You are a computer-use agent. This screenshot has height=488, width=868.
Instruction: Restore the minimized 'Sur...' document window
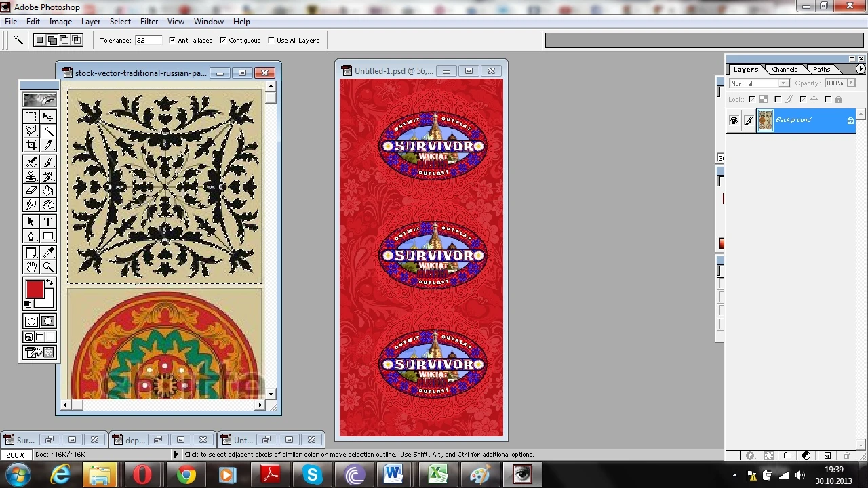click(x=50, y=440)
